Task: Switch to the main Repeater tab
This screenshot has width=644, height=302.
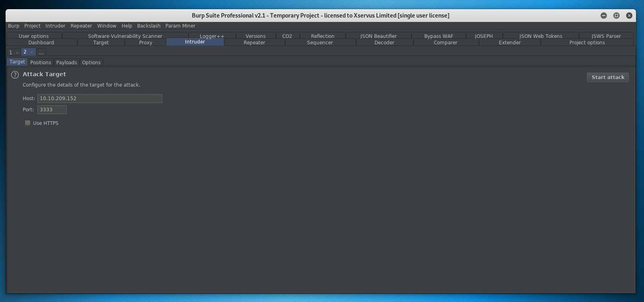Action: point(254,43)
